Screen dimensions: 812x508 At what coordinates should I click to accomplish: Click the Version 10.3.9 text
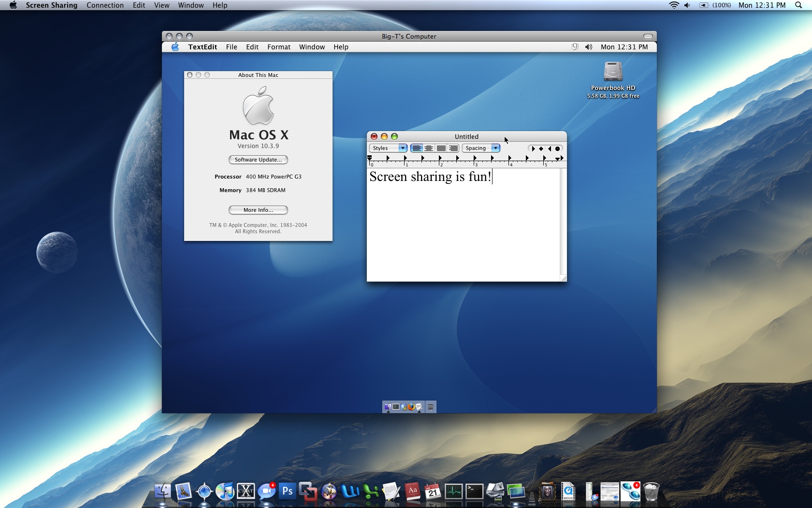[x=258, y=146]
